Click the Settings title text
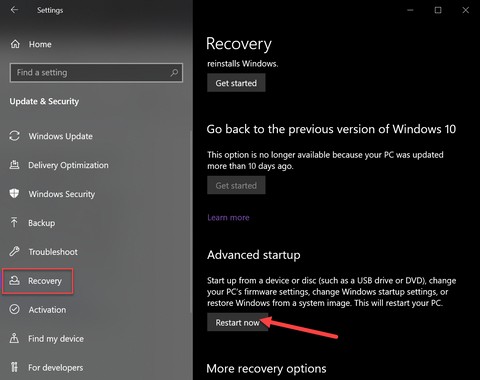 tap(50, 10)
